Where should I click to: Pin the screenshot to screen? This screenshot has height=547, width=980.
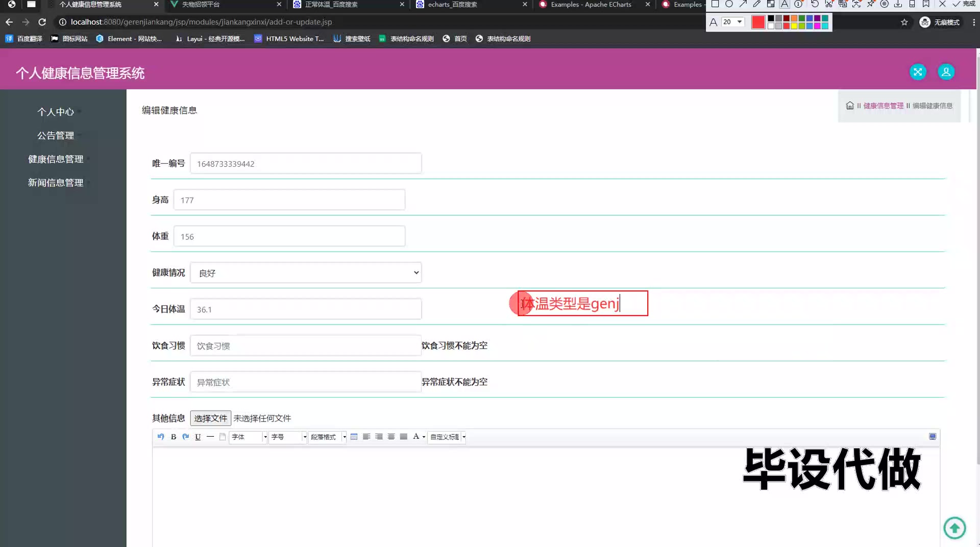(x=870, y=4)
